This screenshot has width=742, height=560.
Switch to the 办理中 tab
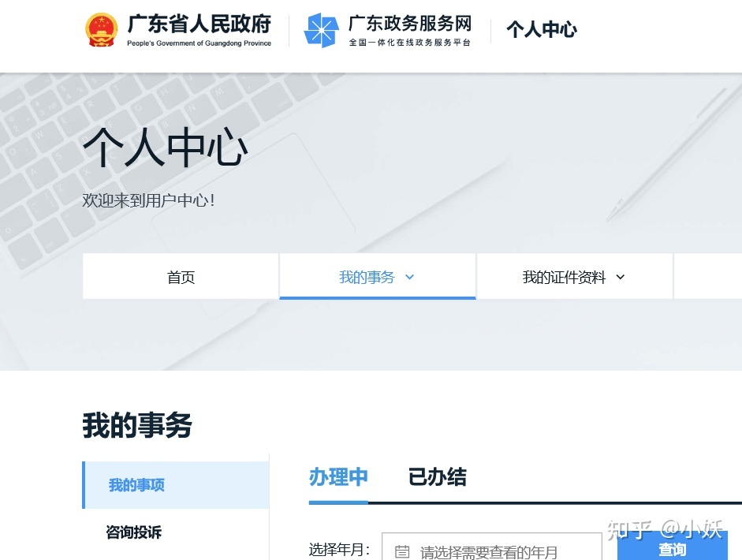pyautogui.click(x=338, y=476)
